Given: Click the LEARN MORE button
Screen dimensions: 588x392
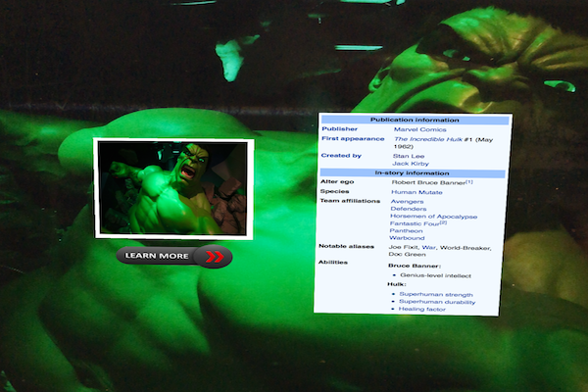Looking at the screenshot, I should (x=174, y=256).
